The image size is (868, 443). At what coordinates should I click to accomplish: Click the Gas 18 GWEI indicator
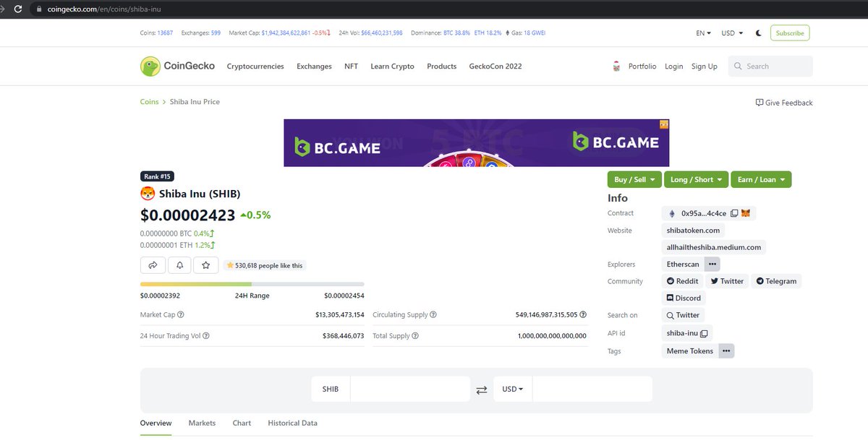point(526,33)
